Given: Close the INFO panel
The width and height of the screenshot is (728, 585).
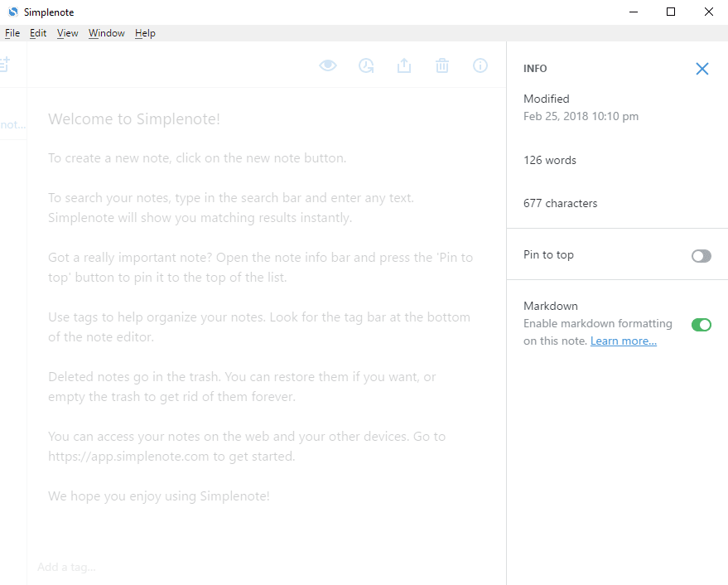Looking at the screenshot, I should point(702,69).
